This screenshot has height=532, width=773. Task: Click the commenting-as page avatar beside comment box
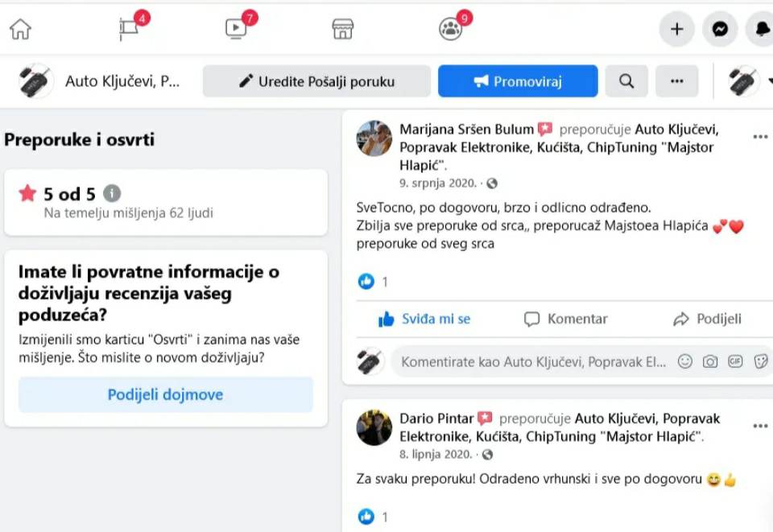pos(370,361)
